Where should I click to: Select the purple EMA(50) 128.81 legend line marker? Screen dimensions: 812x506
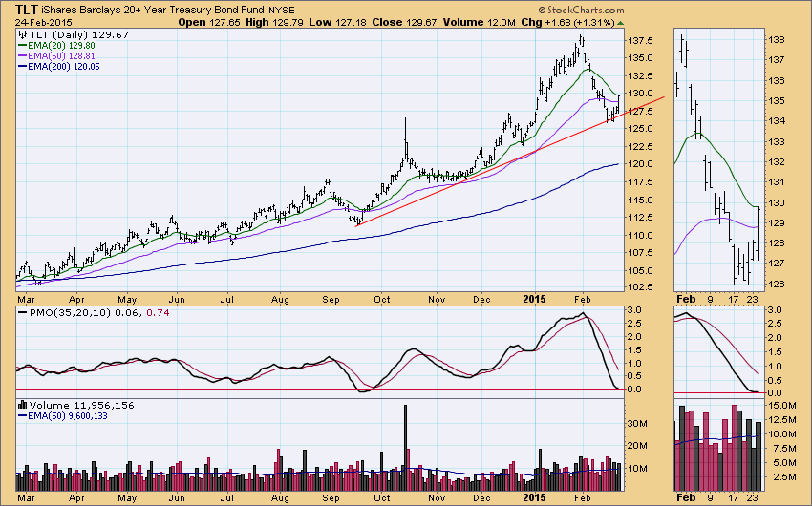pyautogui.click(x=22, y=56)
